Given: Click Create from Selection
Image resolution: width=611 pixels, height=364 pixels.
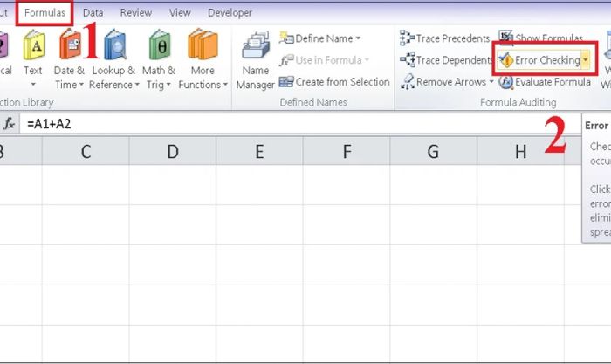Looking at the screenshot, I should 334,82.
